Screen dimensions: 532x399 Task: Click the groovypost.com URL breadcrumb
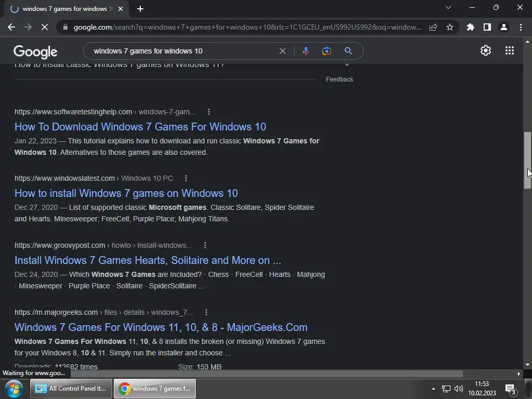103,245
